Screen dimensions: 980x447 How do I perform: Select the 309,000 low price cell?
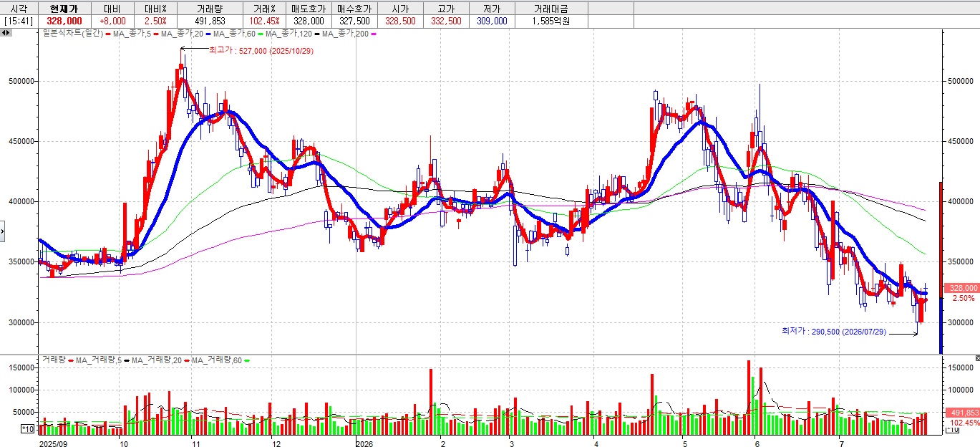click(491, 21)
